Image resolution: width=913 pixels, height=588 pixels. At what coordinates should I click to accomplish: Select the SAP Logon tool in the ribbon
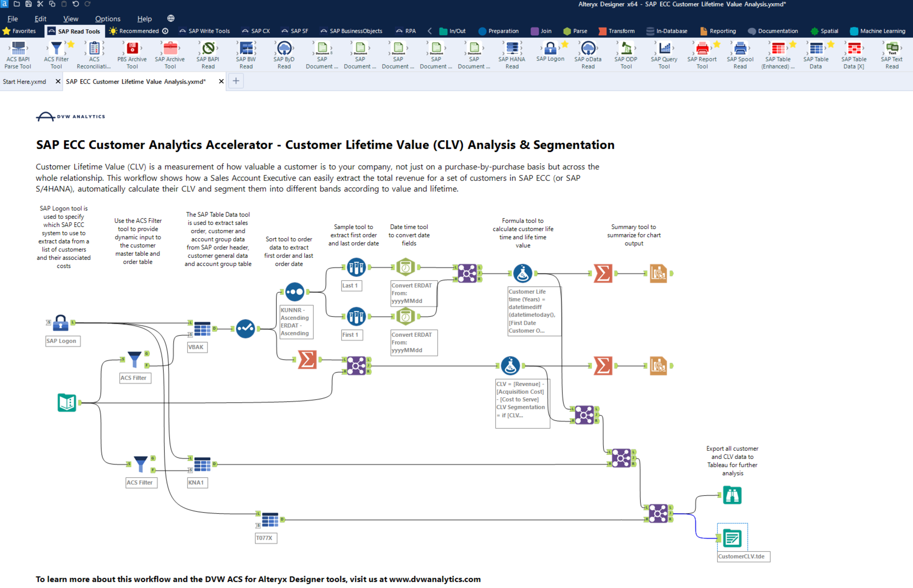point(550,53)
